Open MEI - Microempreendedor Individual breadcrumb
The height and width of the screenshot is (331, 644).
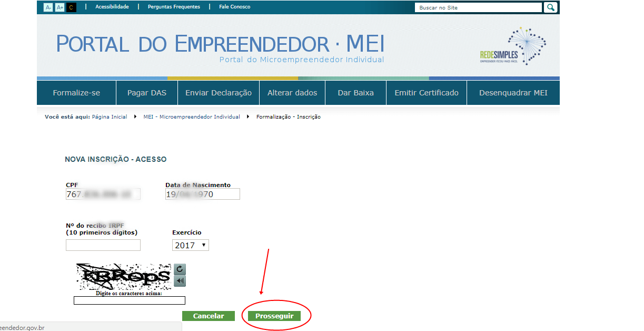[192, 117]
